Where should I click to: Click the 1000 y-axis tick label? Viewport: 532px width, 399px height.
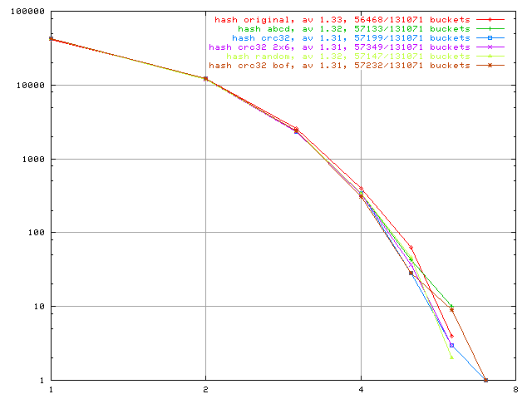[32, 159]
